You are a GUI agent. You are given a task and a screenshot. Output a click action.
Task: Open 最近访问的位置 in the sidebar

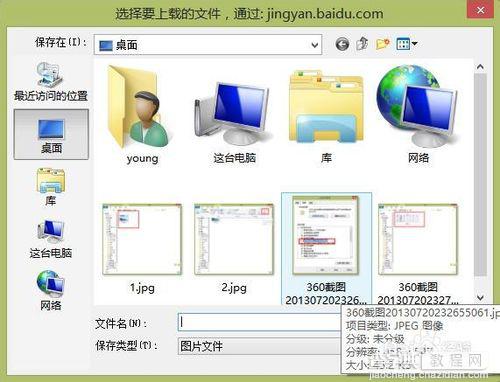(x=51, y=82)
